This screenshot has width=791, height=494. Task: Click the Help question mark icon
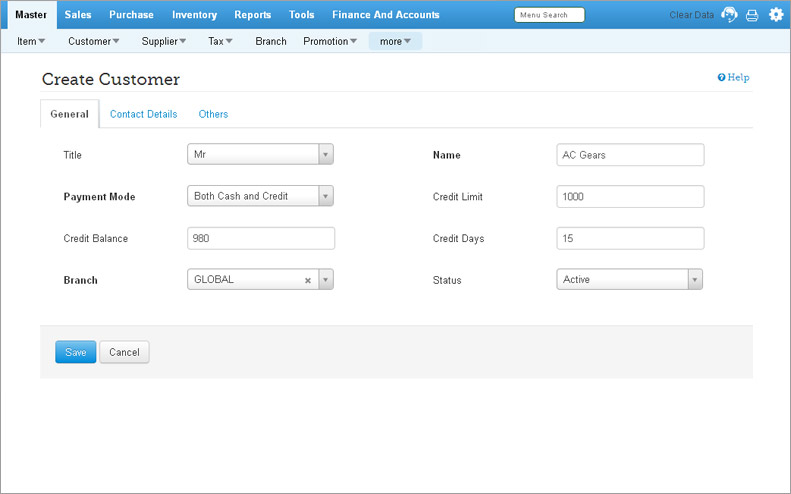pyautogui.click(x=721, y=78)
